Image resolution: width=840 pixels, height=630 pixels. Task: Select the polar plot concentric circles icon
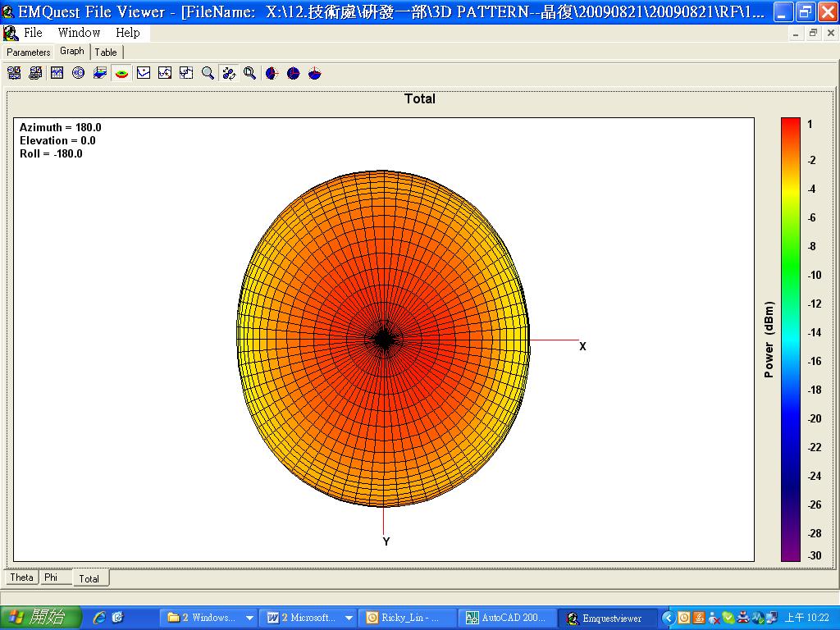(78, 73)
